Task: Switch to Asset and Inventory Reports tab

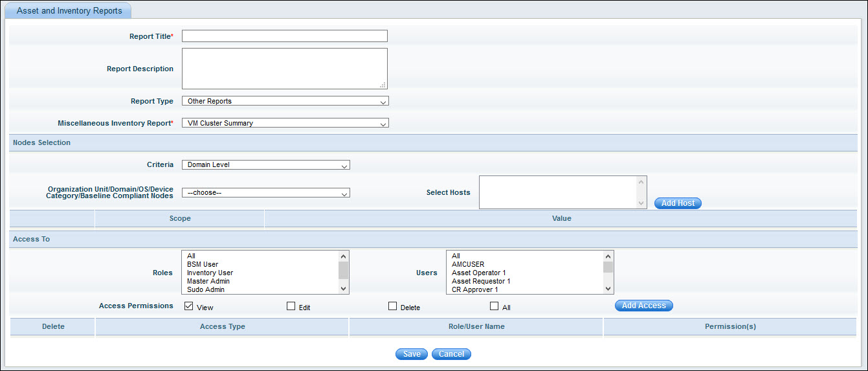Action: point(69,11)
